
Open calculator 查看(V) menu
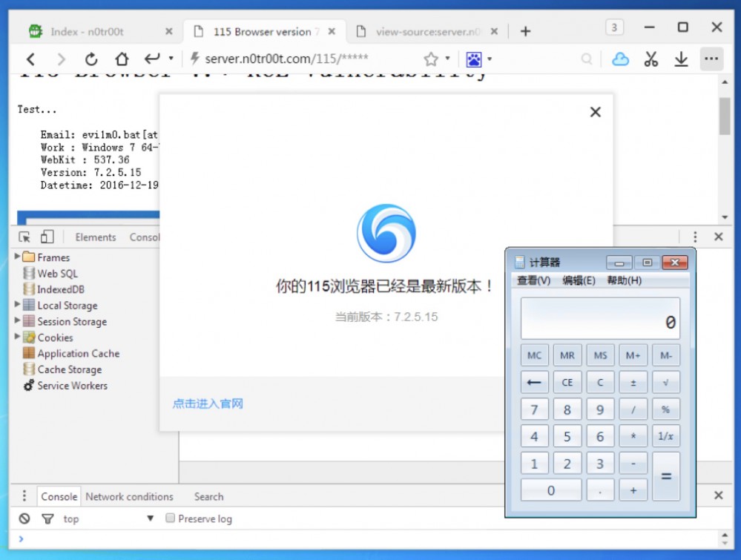click(x=533, y=280)
